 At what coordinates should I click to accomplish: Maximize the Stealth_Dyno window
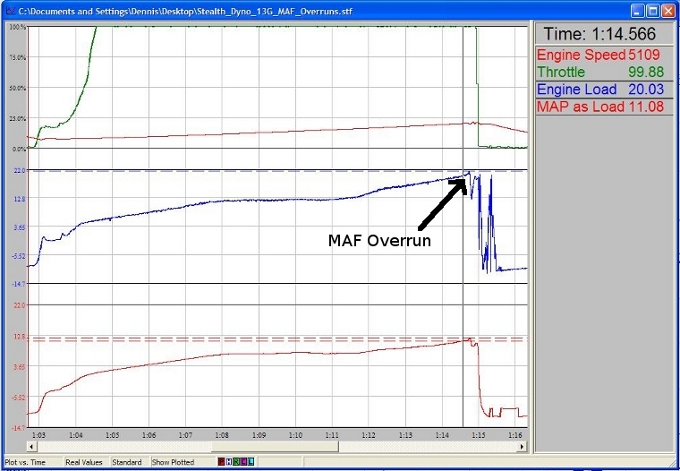(653, 11)
